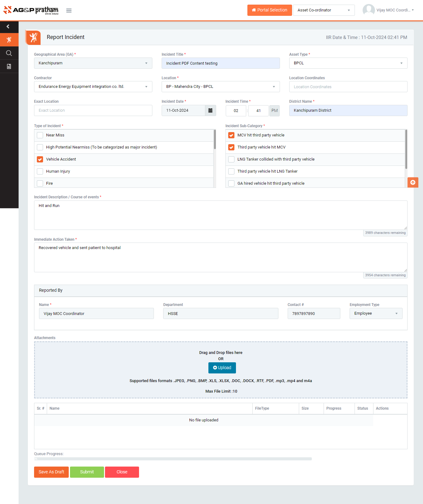Click the Exact Location input field
Image resolution: width=423 pixels, height=504 pixels.
click(93, 110)
